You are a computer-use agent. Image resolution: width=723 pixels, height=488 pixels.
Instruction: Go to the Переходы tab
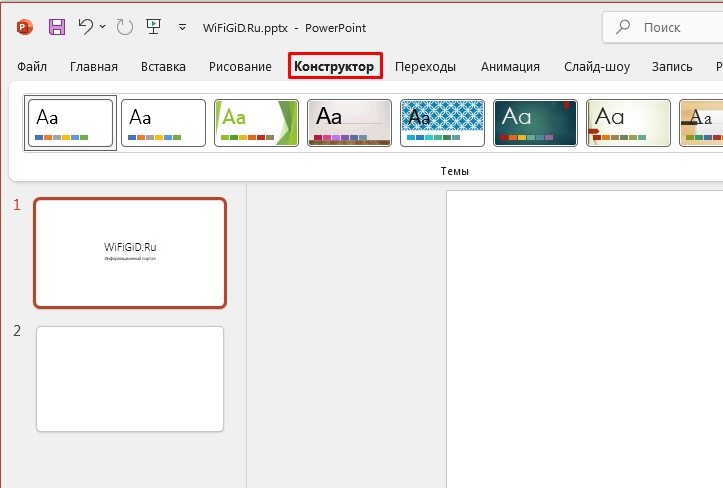coord(425,66)
